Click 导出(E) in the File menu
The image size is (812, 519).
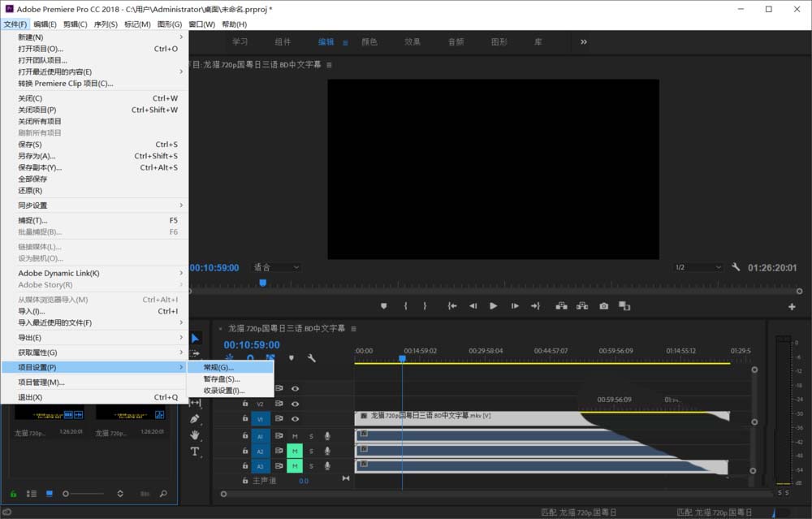pyautogui.click(x=30, y=338)
